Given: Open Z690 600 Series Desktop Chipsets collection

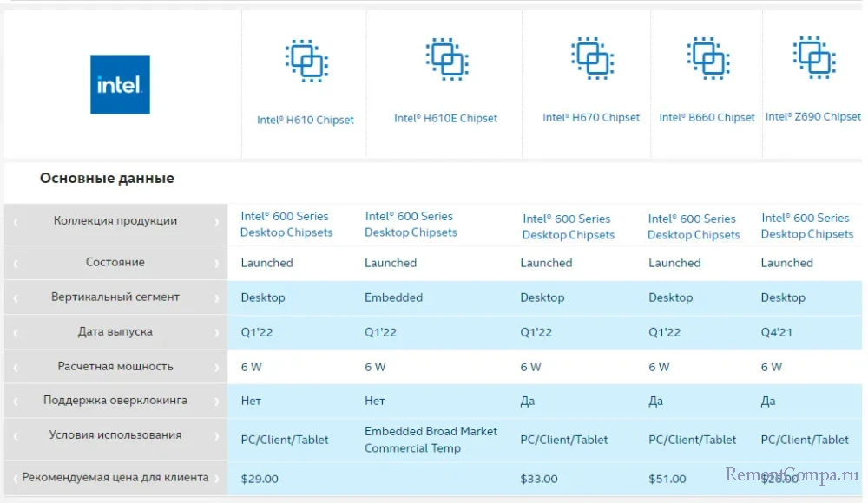Looking at the screenshot, I should 806,226.
